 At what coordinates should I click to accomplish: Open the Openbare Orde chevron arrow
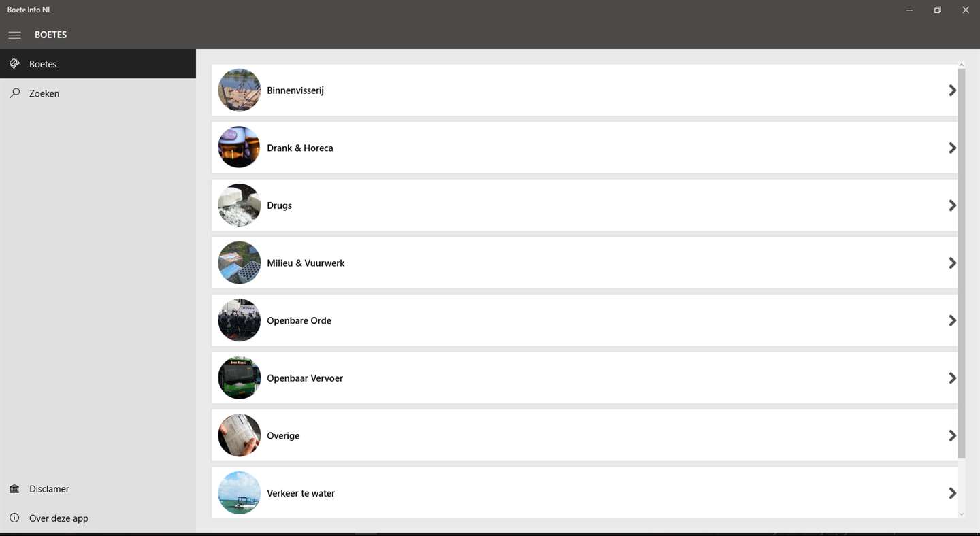(x=952, y=320)
